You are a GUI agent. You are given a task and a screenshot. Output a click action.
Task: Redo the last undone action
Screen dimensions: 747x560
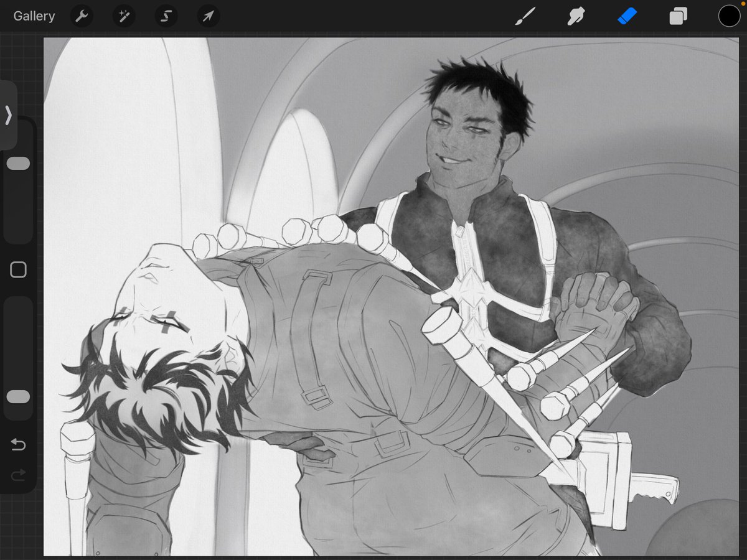click(18, 475)
